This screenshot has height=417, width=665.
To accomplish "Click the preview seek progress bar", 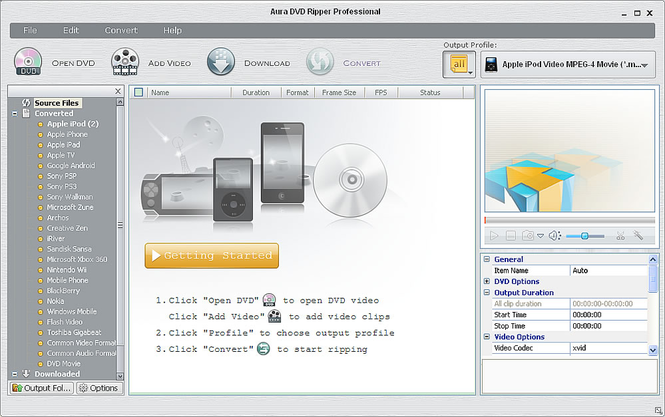I will pyautogui.click(x=570, y=220).
